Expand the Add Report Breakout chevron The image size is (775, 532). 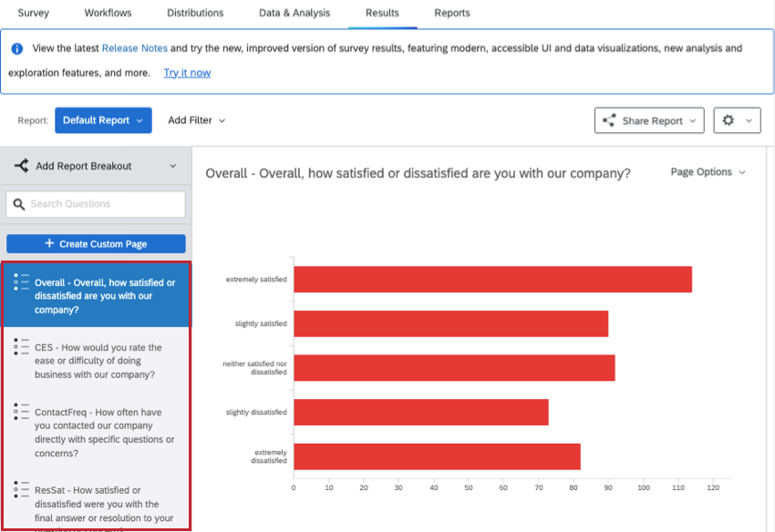(x=173, y=166)
